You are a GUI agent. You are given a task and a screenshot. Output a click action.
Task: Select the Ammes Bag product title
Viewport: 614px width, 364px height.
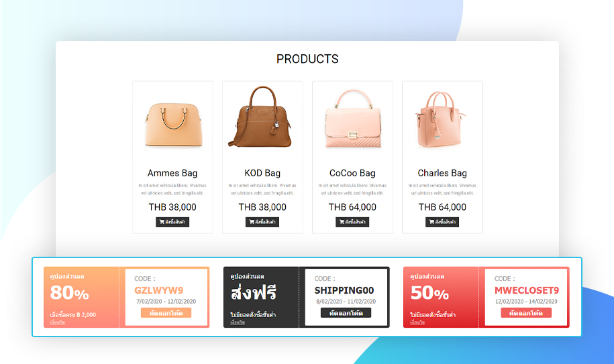click(172, 173)
